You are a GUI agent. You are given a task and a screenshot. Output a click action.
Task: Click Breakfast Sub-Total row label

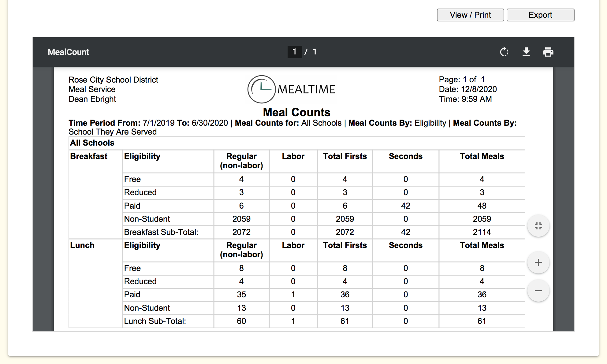161,232
